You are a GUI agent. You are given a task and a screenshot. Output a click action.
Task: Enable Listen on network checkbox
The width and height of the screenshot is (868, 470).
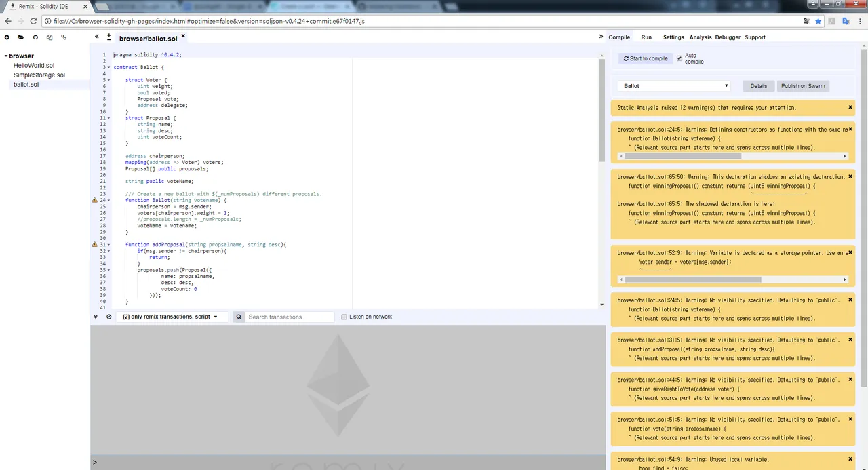344,317
